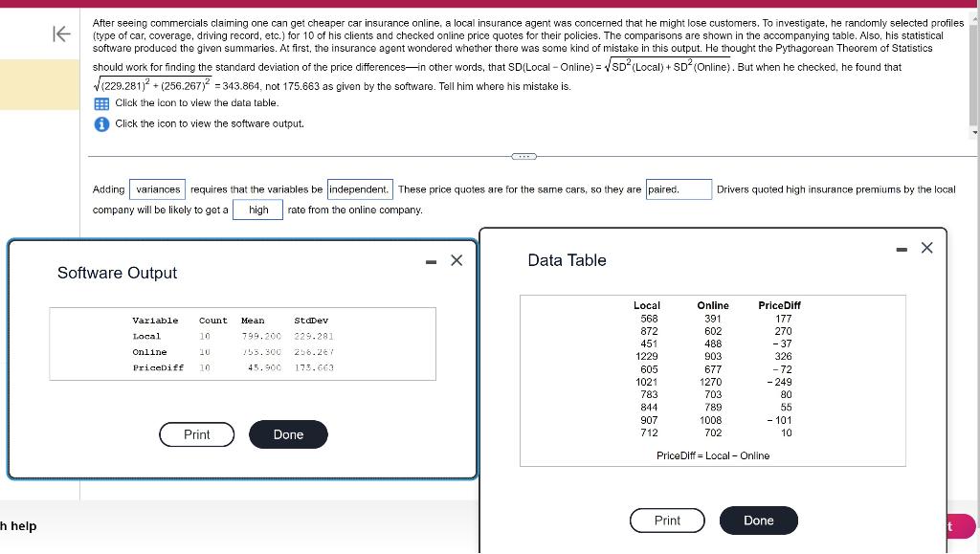The width and height of the screenshot is (980, 554).
Task: Click the blue info icon for software output
Action: [100, 121]
